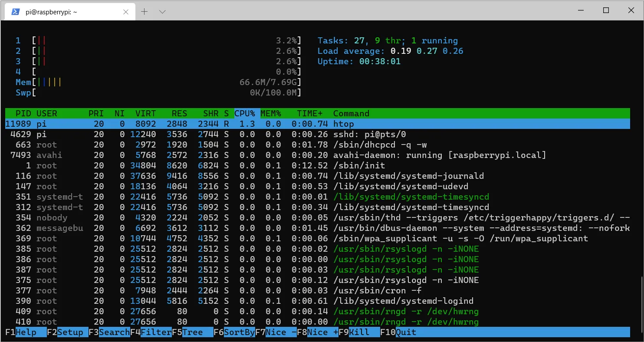Select the /sbin/dhcpcd -q -w process
Image resolution: width=644 pixels, height=342 pixels.
tap(318, 145)
